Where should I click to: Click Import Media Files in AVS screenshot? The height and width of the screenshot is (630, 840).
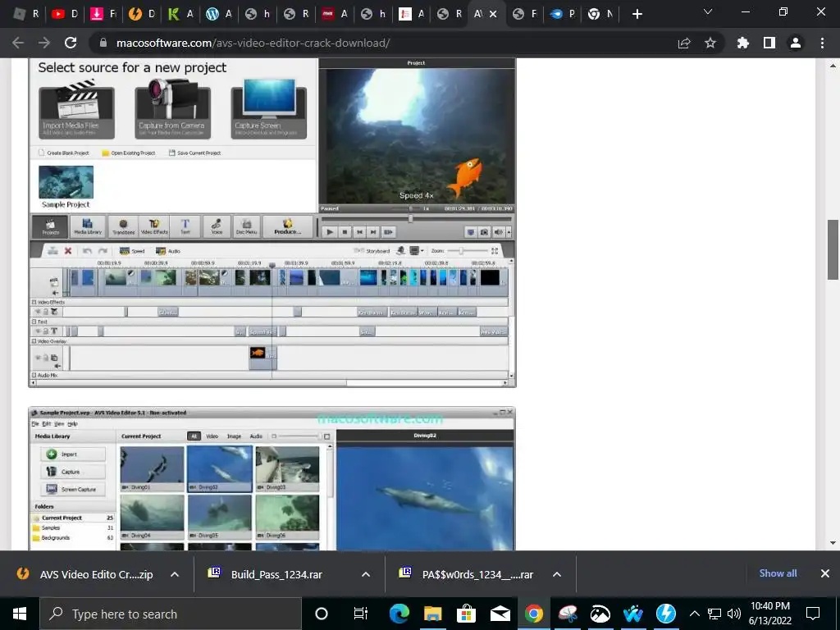[76, 110]
